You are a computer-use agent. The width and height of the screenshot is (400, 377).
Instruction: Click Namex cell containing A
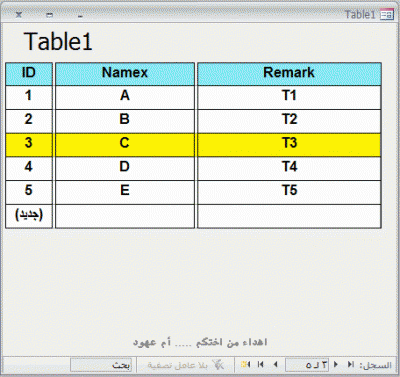pos(125,97)
